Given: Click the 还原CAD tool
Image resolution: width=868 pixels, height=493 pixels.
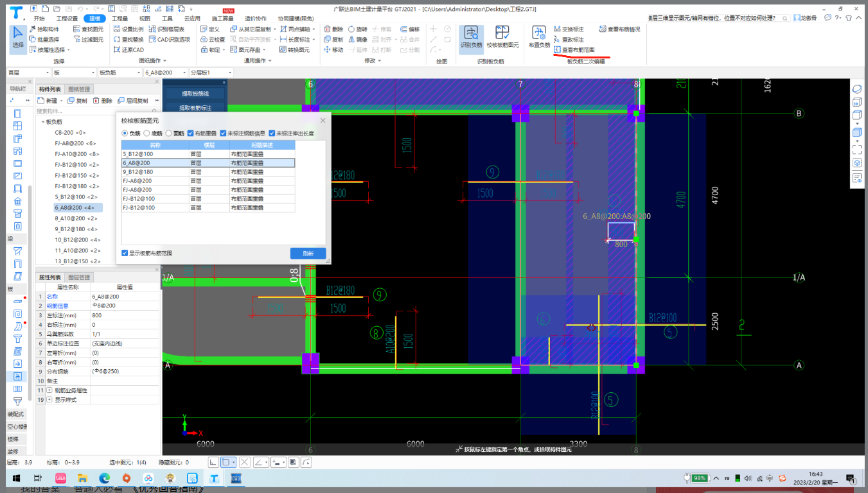Looking at the screenshot, I should 128,49.
